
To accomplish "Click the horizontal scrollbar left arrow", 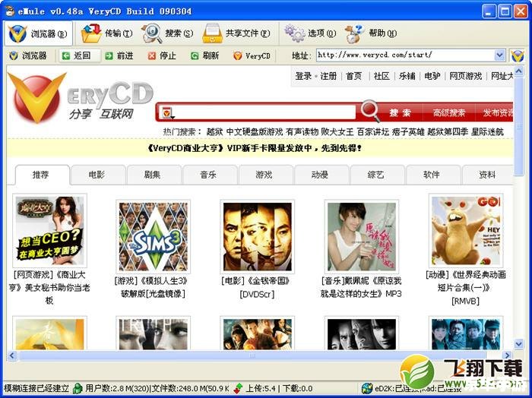I will click(x=12, y=355).
